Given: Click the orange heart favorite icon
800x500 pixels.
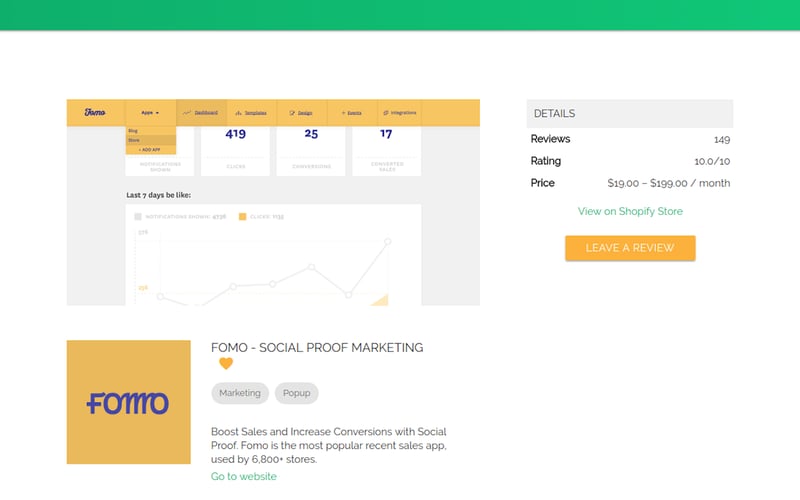Looking at the screenshot, I should (226, 364).
